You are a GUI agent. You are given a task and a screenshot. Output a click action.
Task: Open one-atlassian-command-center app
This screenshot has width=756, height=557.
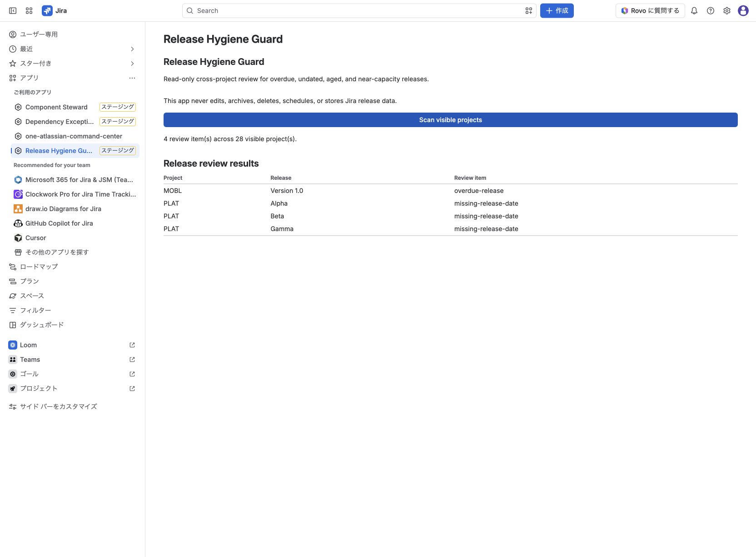[x=74, y=136]
